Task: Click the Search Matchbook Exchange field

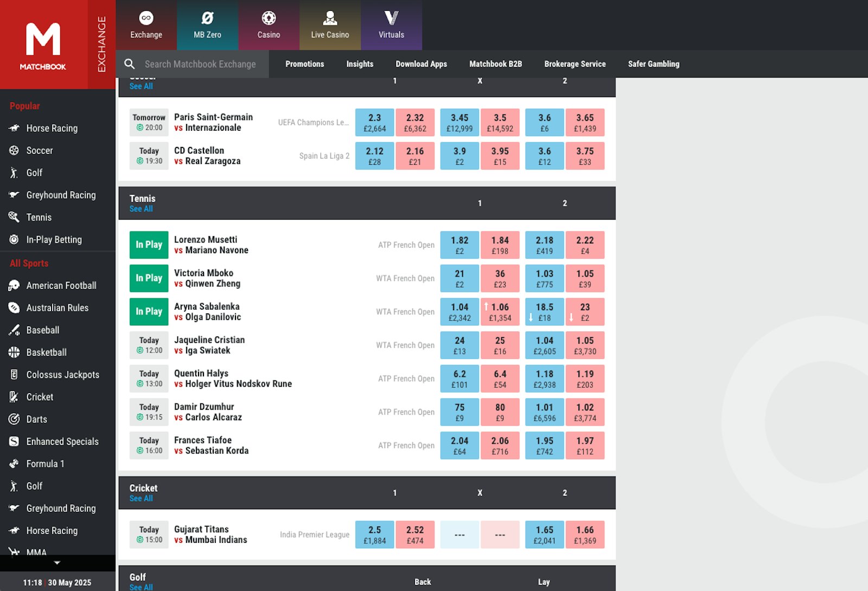Action: click(201, 64)
